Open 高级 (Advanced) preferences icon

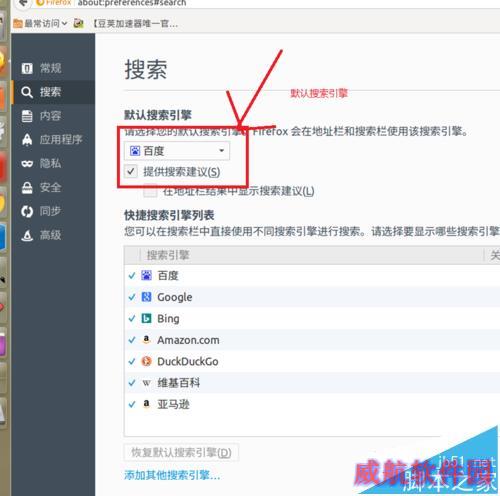point(27,235)
